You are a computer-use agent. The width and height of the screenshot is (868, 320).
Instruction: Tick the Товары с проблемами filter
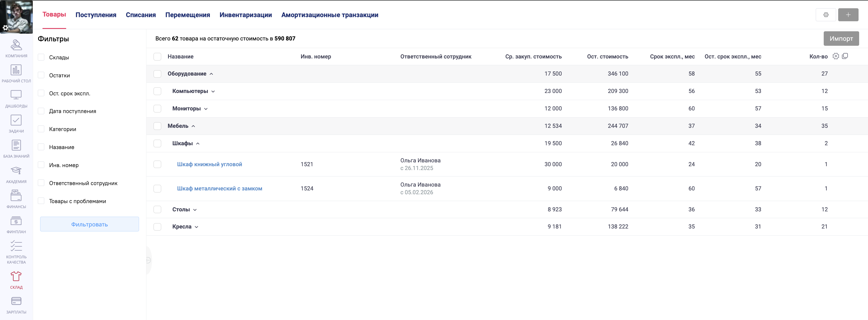coord(41,201)
